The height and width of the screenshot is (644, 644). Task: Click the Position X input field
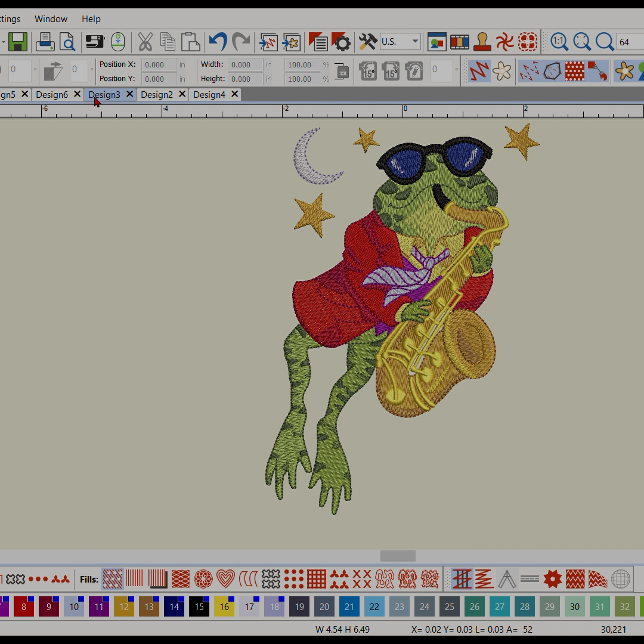pyautogui.click(x=159, y=65)
